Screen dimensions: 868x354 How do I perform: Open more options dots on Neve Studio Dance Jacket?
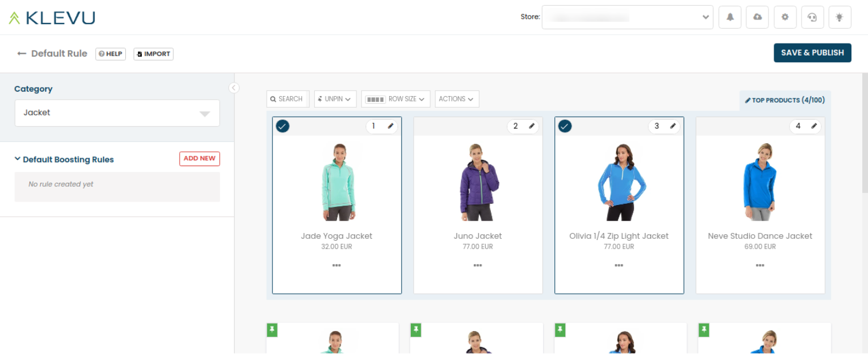[760, 265]
